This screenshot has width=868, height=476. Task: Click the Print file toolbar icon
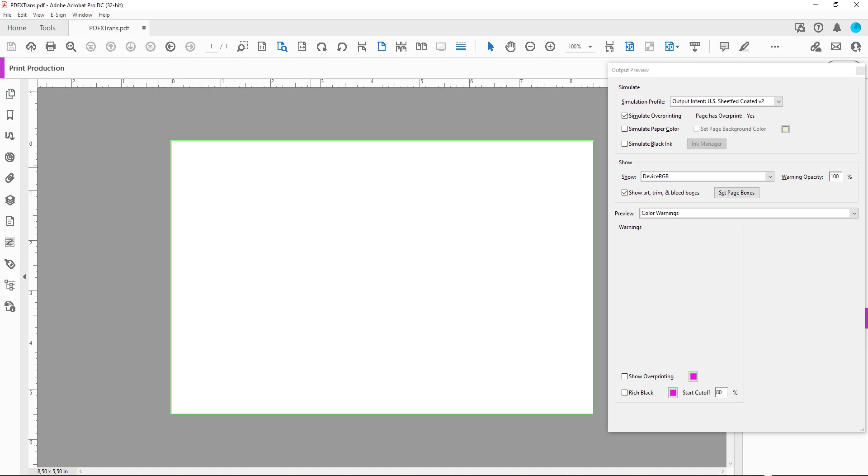coord(51,47)
